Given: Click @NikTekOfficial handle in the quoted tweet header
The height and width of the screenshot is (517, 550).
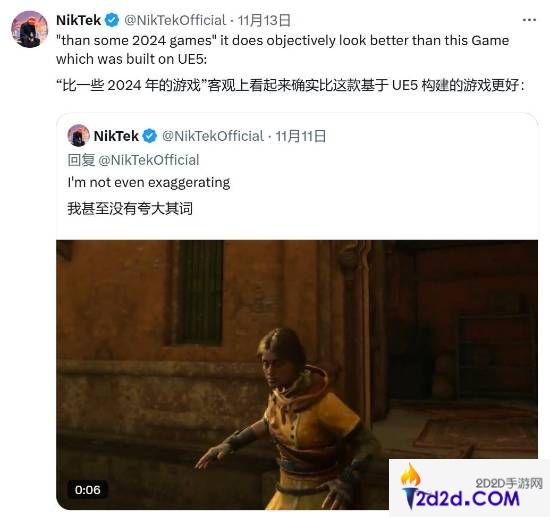Looking at the screenshot, I should 213,136.
